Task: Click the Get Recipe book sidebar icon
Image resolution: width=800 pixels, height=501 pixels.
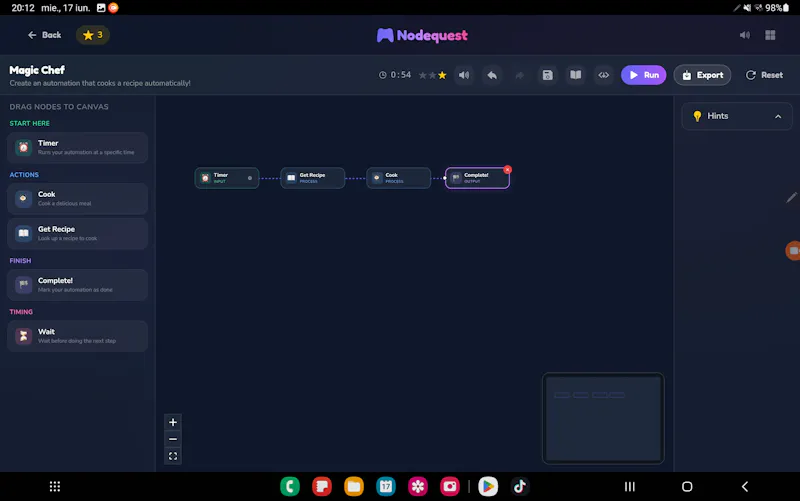Action: [23, 234]
